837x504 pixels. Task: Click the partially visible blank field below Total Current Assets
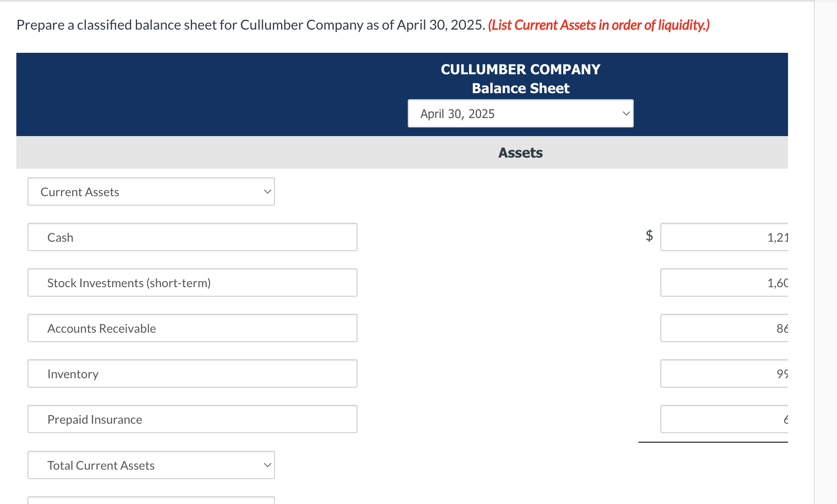(x=151, y=500)
